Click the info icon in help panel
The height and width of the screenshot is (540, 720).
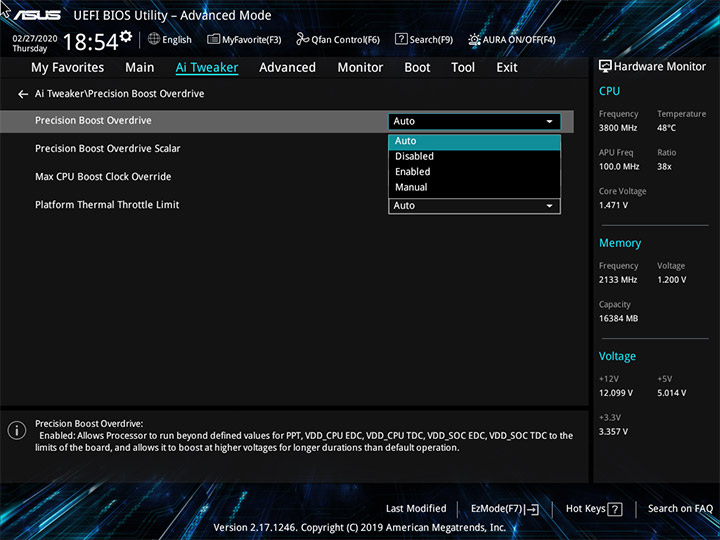coord(17,431)
